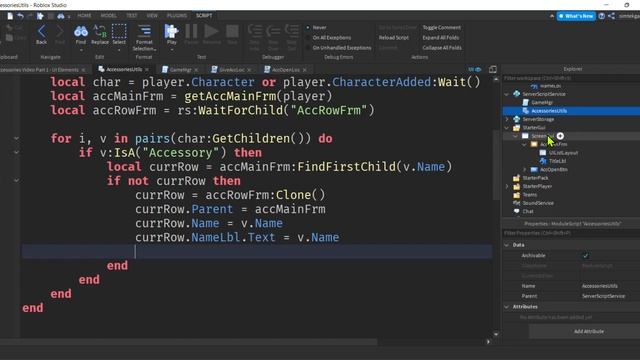
Task: Click the Share icon near username
Action: tap(611, 16)
